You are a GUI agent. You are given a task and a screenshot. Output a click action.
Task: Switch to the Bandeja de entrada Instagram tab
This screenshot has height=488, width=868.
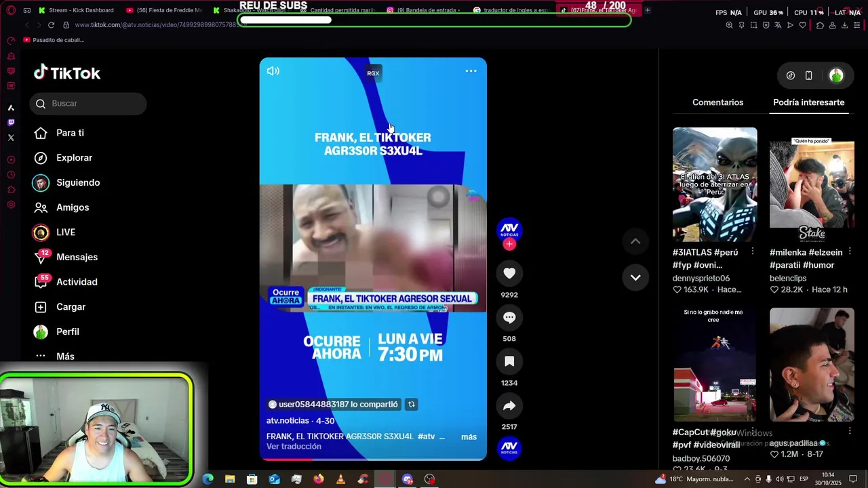click(425, 10)
